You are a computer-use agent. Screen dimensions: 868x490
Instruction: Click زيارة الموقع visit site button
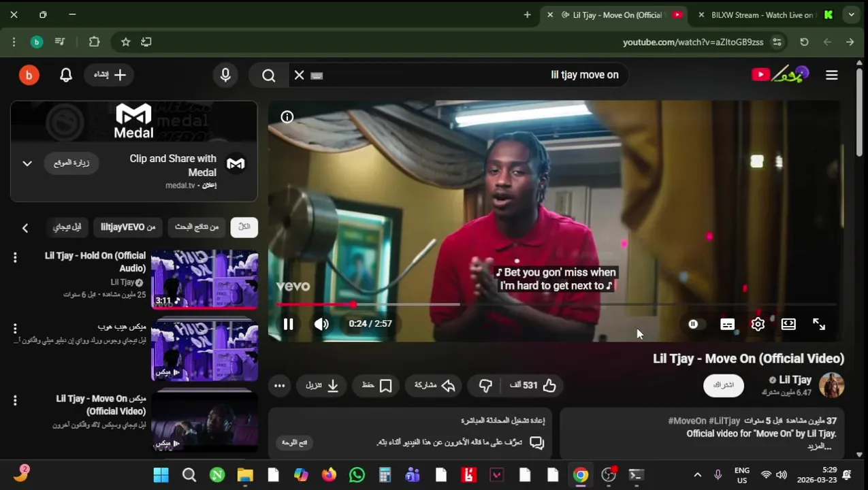[71, 163]
